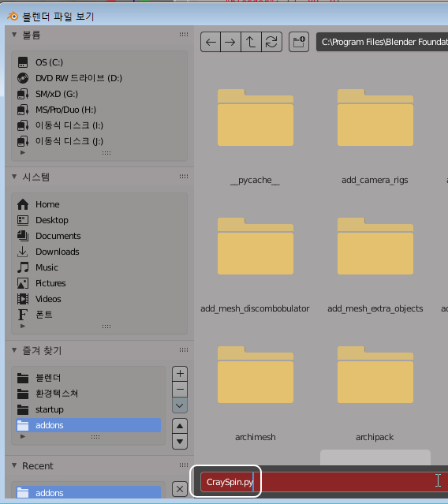Go forward to next folder
The height and width of the screenshot is (504, 448).
230,42
